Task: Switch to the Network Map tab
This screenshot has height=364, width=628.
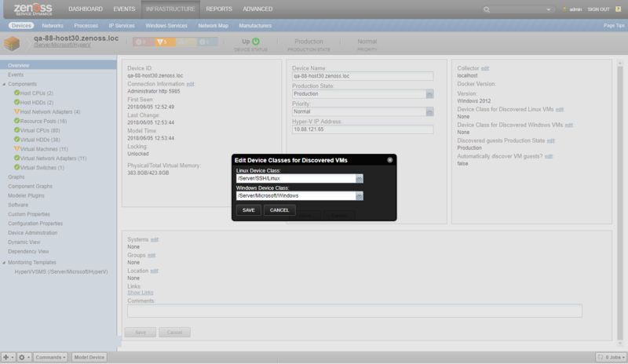Action: (x=213, y=26)
